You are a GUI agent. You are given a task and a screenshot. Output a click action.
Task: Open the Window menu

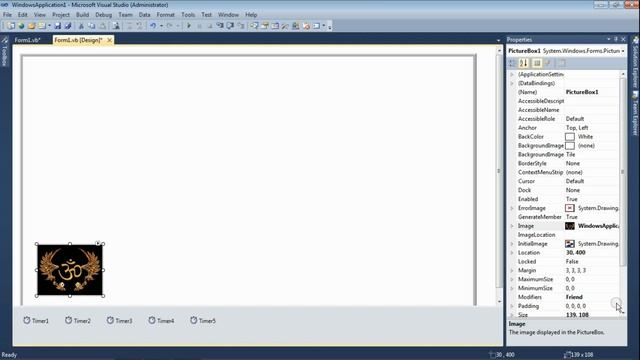pyautogui.click(x=228, y=15)
